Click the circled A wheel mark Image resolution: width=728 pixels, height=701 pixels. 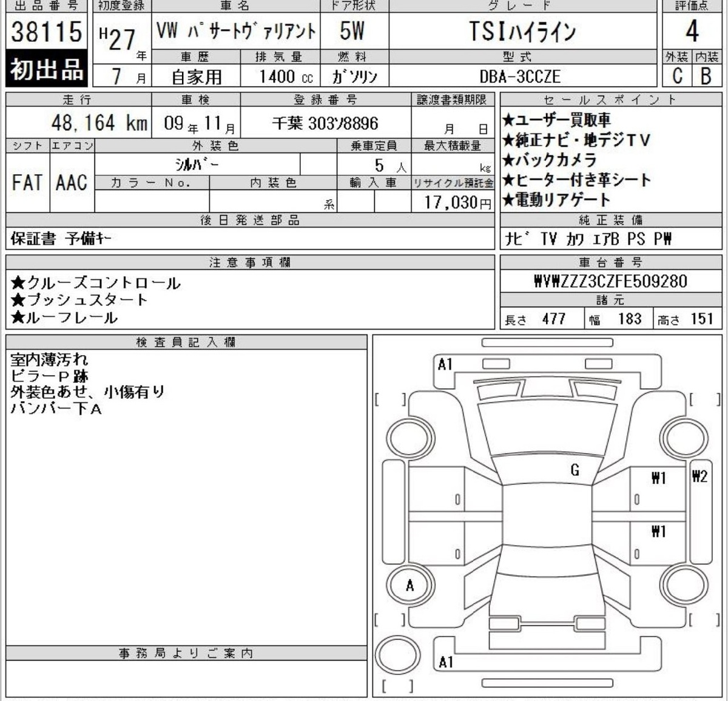[409, 586]
